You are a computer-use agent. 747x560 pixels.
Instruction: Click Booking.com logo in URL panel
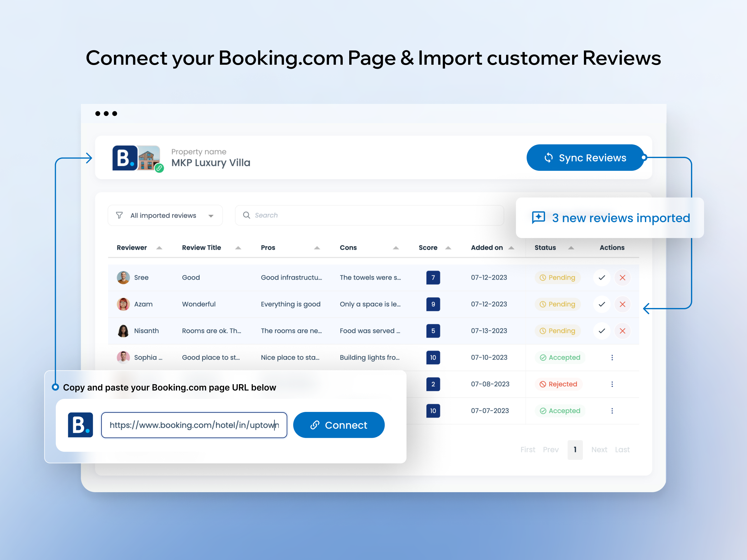pyautogui.click(x=80, y=425)
